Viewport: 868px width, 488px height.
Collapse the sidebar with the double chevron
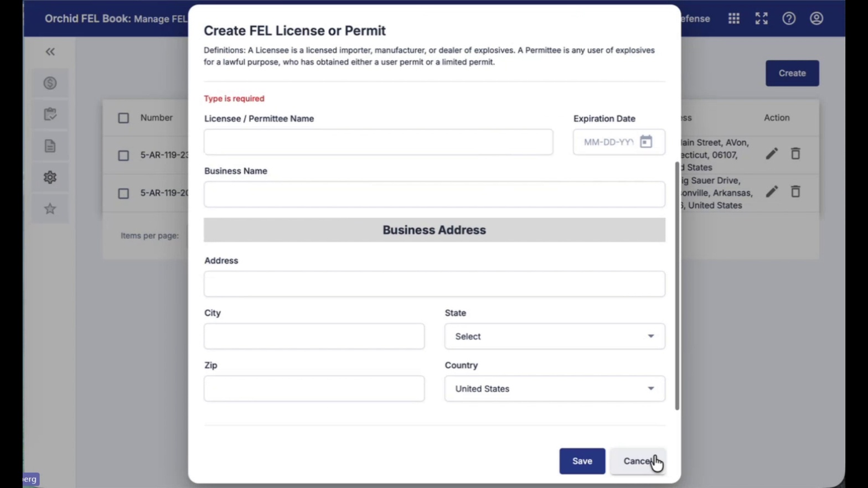point(50,51)
